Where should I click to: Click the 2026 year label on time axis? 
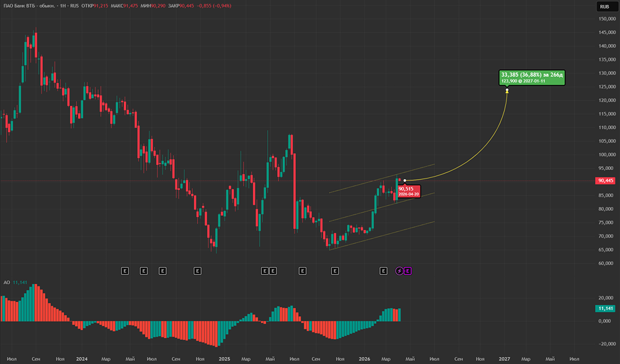coord(364,359)
